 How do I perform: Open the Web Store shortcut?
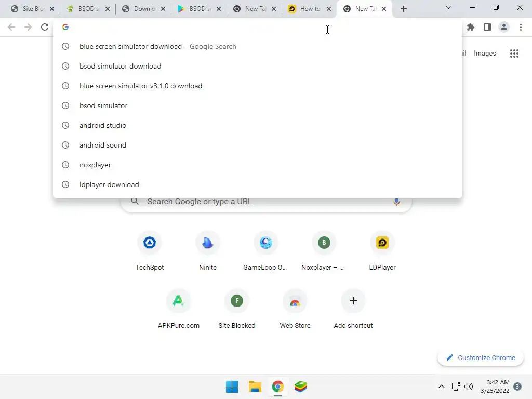[x=295, y=310]
